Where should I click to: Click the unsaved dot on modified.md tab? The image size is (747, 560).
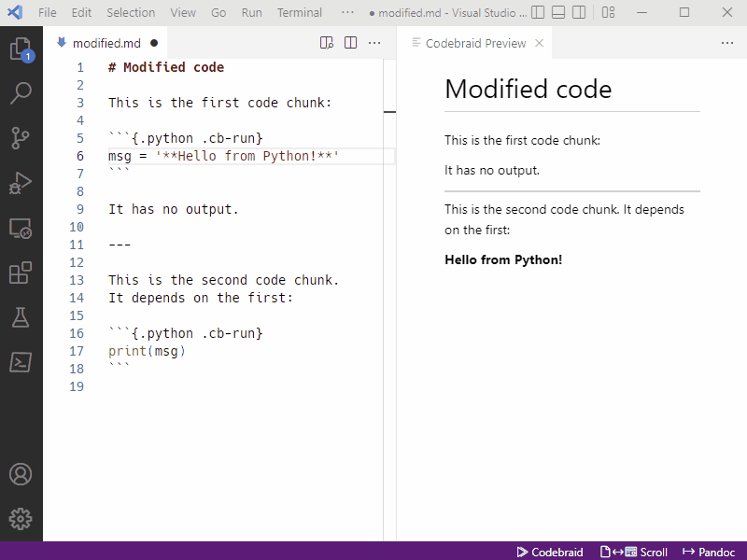[x=154, y=43]
